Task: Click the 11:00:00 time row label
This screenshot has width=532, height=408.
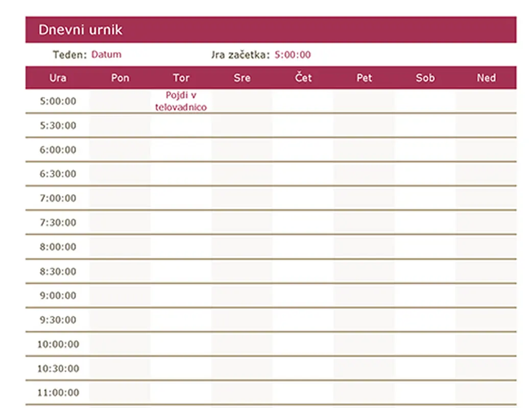Action: [58, 393]
